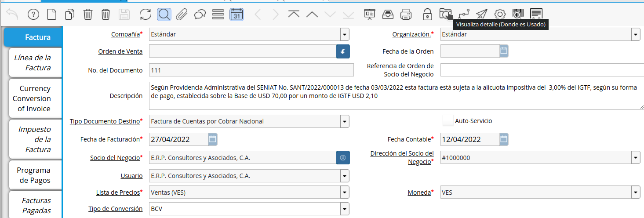Open the Attachment paperclip icon

coord(182,15)
